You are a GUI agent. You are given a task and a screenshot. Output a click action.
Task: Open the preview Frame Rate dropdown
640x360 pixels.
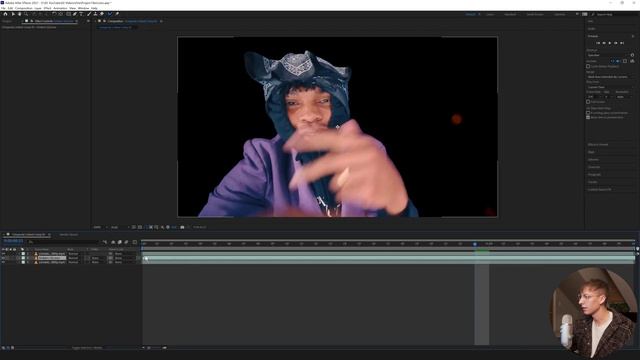[595, 97]
